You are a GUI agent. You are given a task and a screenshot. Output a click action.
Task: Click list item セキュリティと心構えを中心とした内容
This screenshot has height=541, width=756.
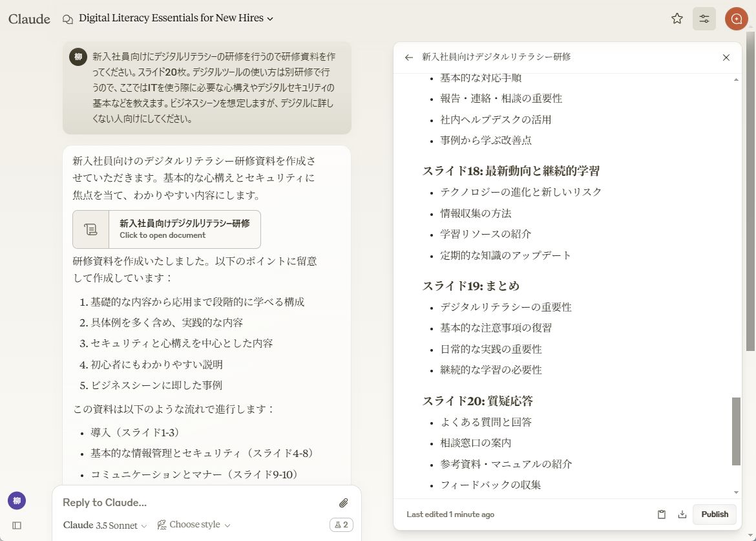(182, 343)
